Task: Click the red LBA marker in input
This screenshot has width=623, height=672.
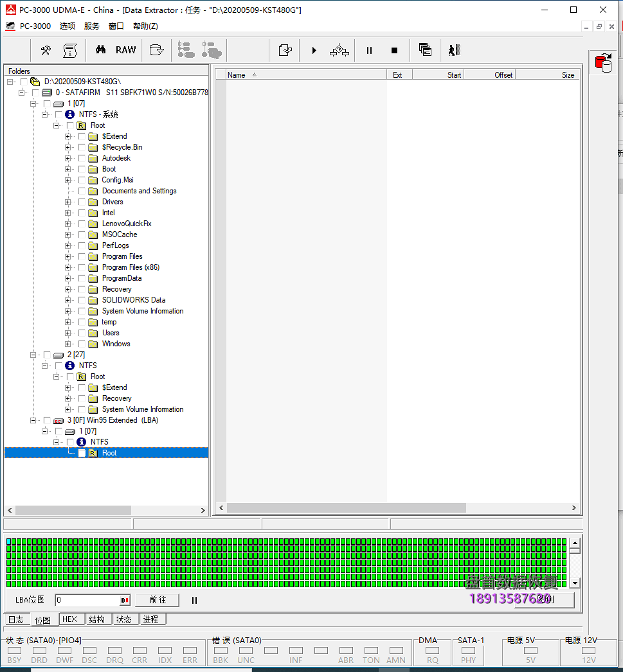Action: [124, 601]
